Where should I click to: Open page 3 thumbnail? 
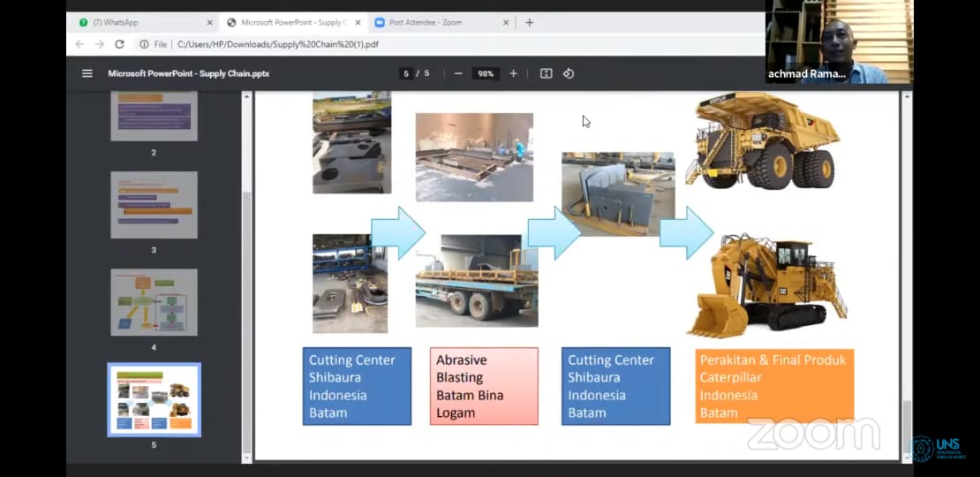[x=154, y=205]
